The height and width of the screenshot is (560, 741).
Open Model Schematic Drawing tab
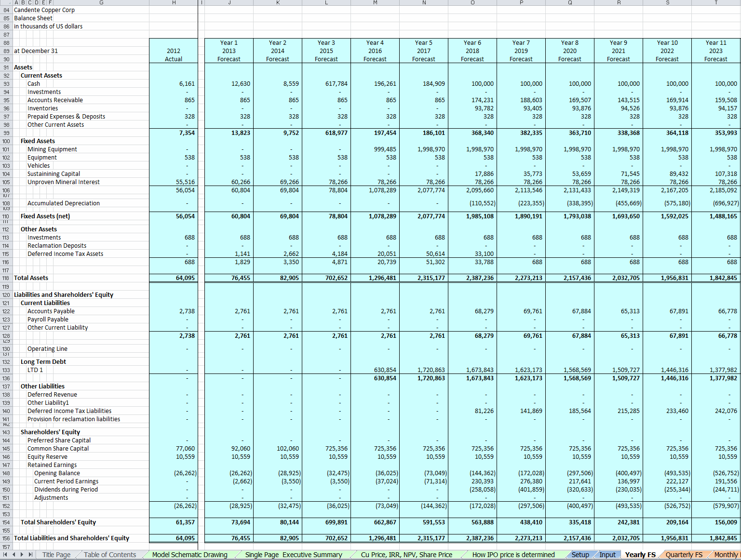click(189, 555)
